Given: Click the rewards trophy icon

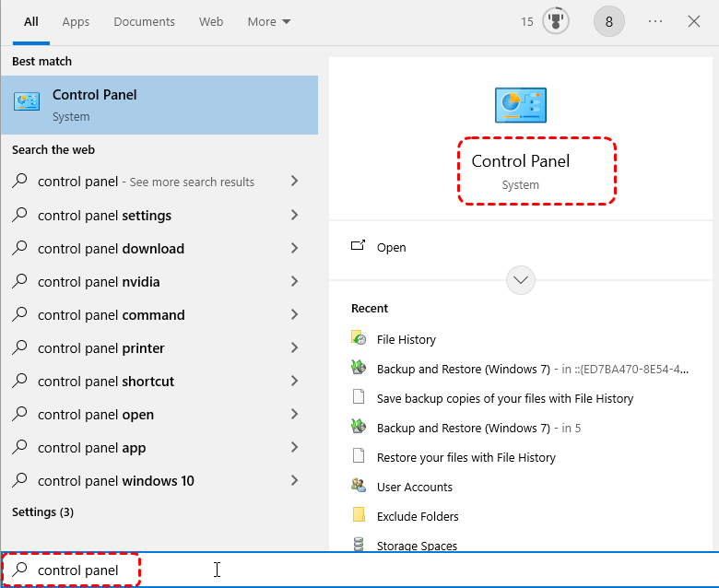Looking at the screenshot, I should (x=556, y=21).
